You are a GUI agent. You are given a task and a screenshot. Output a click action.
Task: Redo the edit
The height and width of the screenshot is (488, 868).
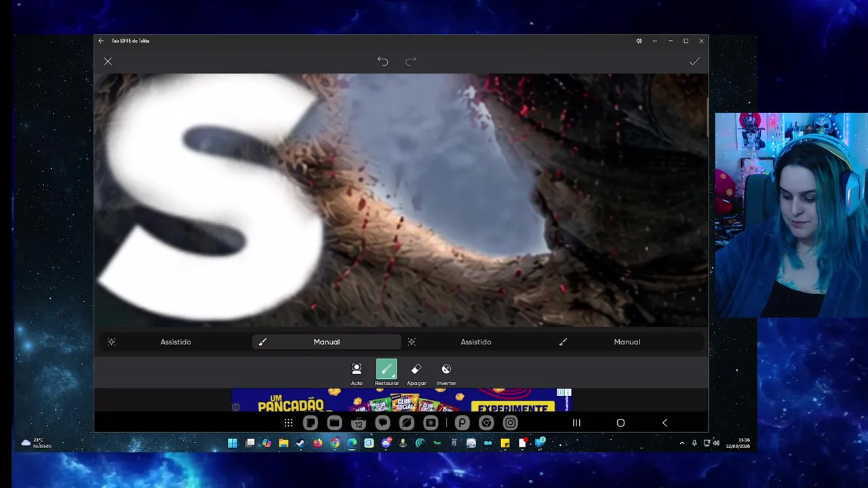(x=411, y=62)
